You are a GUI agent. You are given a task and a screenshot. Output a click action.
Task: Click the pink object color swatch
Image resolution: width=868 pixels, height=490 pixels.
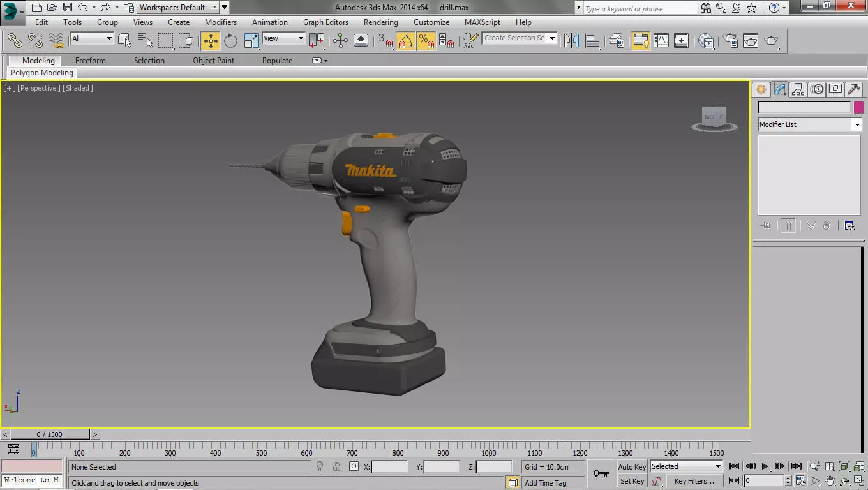[859, 107]
